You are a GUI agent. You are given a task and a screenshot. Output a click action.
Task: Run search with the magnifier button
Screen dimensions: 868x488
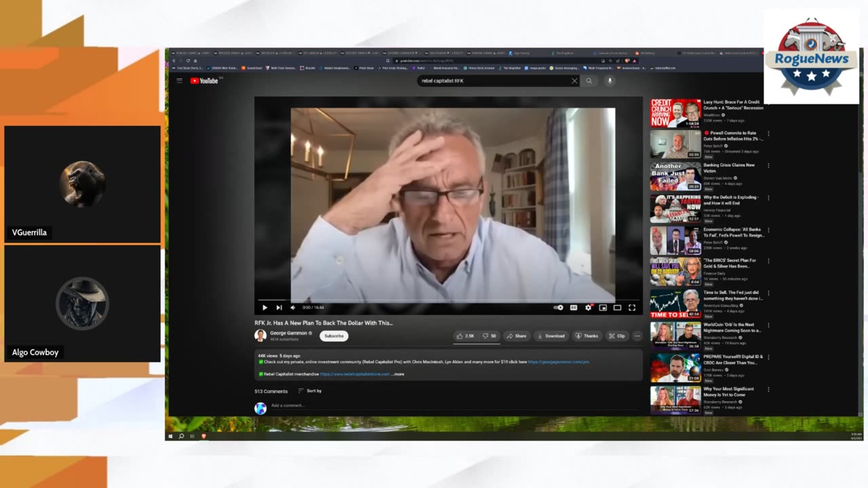589,81
